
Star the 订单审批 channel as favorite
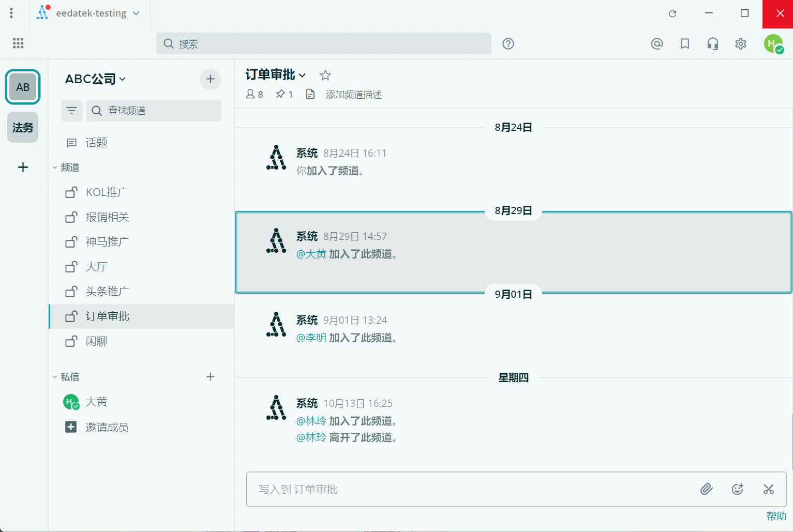click(x=325, y=75)
